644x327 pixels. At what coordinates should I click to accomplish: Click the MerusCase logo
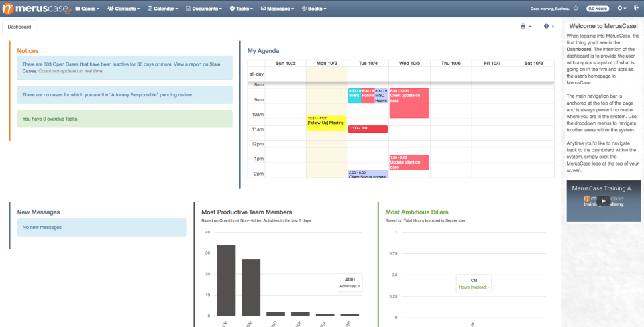(36, 9)
